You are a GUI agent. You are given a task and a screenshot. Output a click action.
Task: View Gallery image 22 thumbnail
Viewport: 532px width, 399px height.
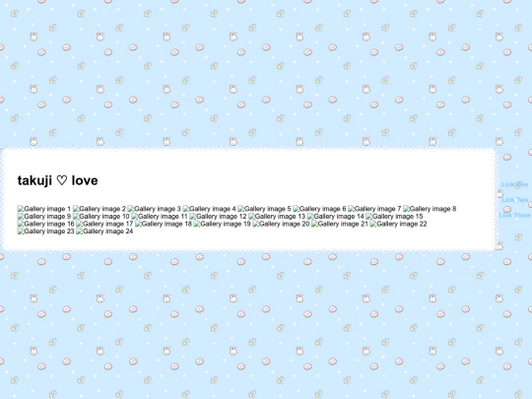point(398,224)
